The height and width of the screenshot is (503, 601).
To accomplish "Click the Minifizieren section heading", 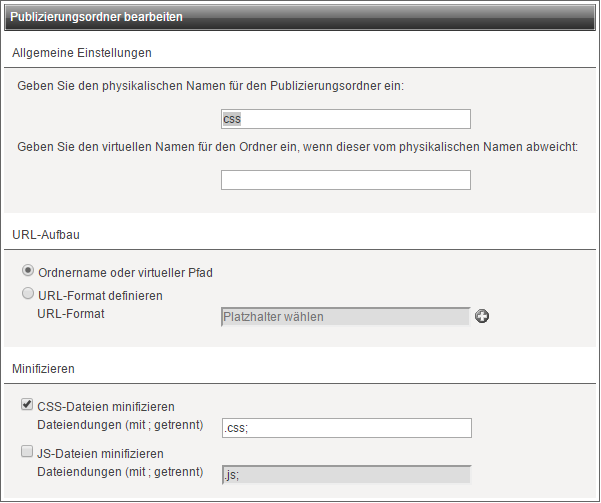I will pyautogui.click(x=43, y=369).
